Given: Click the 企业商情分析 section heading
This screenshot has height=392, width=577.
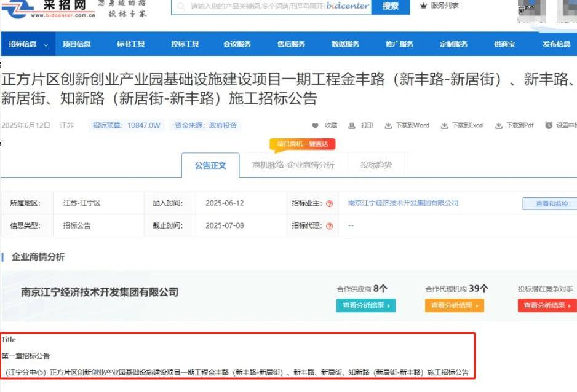Looking at the screenshot, I should [38, 257].
